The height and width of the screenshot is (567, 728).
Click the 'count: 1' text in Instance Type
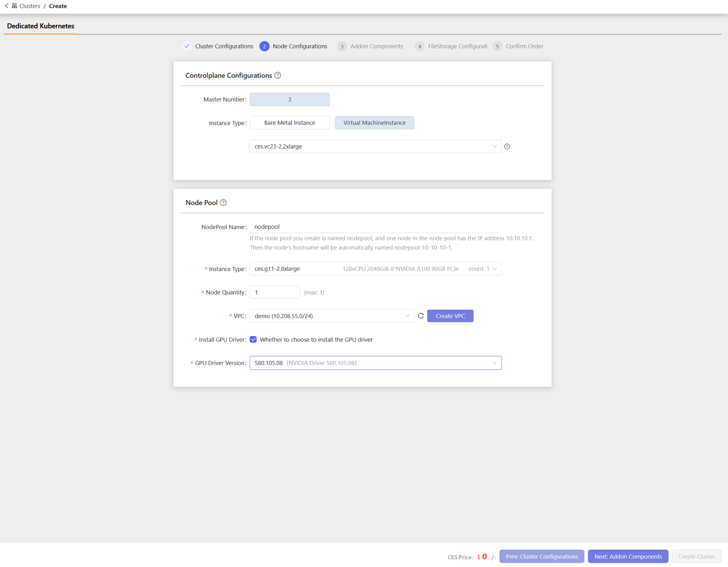[x=479, y=269]
